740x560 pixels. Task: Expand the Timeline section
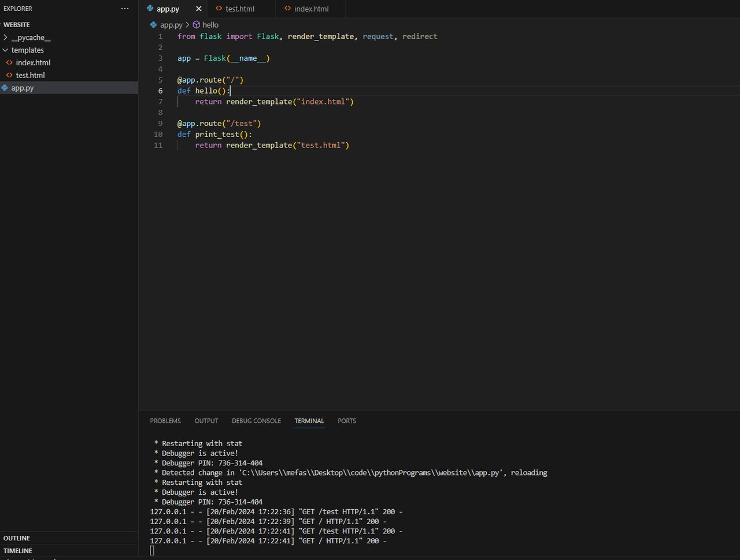pyautogui.click(x=18, y=551)
